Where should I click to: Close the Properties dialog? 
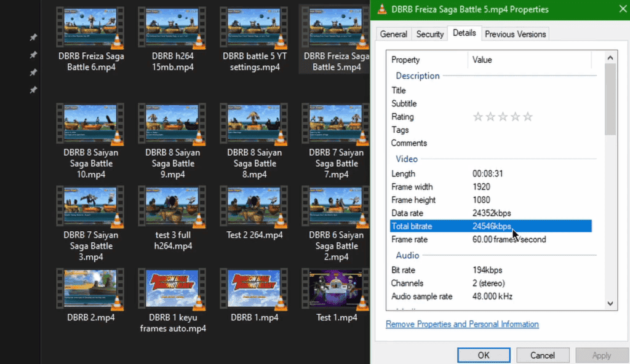pyautogui.click(x=623, y=9)
